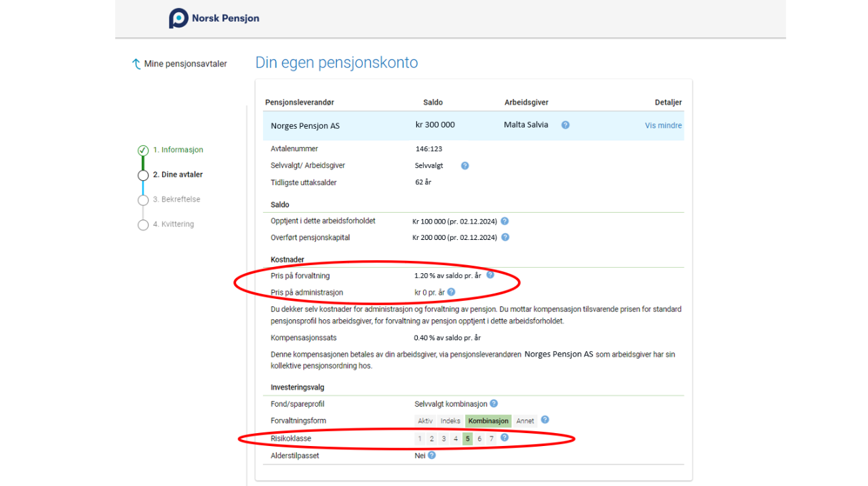This screenshot has height=486, width=868.
Task: Click the Norsk Pensjon logo
Action: tap(214, 18)
